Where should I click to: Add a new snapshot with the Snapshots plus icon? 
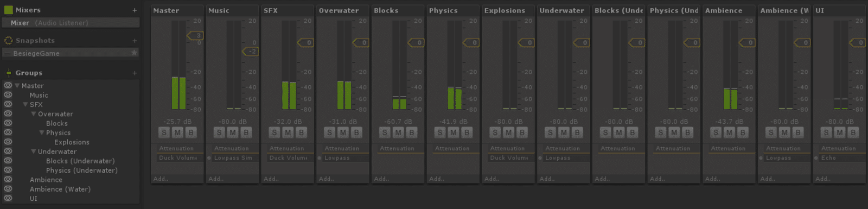(x=135, y=41)
